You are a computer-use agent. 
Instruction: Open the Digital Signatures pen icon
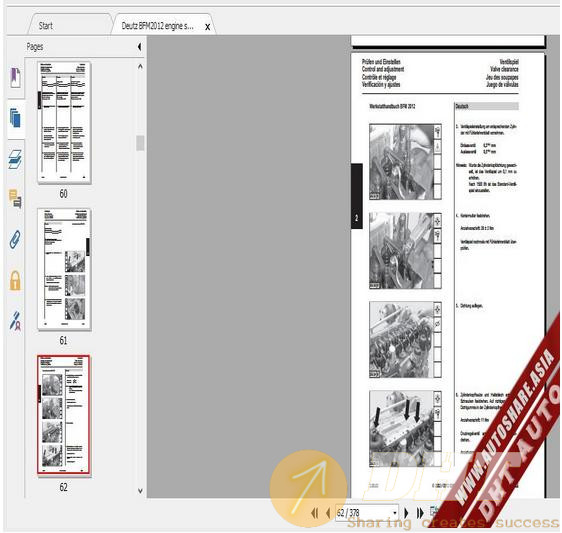click(x=15, y=321)
